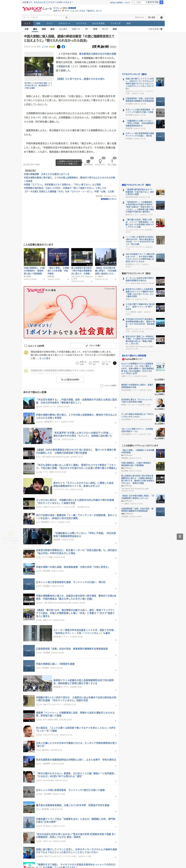Click 共感した reaction on first comment
Screen dimensions: 186x868
[x=81, y=363]
